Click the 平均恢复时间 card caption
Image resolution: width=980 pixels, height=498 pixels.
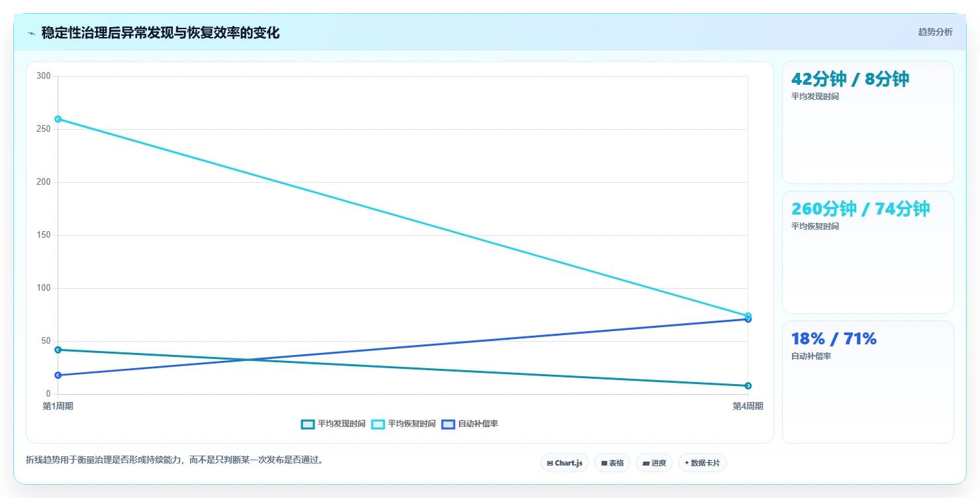815,226
